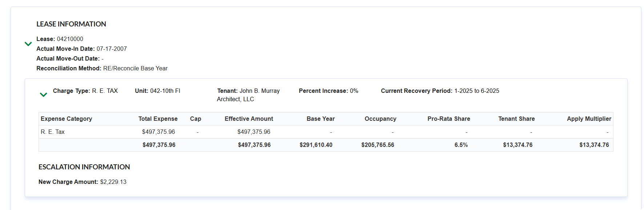Screen dimensions: 644x210
Task: Click the R. E. Tax expense row label
Action: point(53,132)
